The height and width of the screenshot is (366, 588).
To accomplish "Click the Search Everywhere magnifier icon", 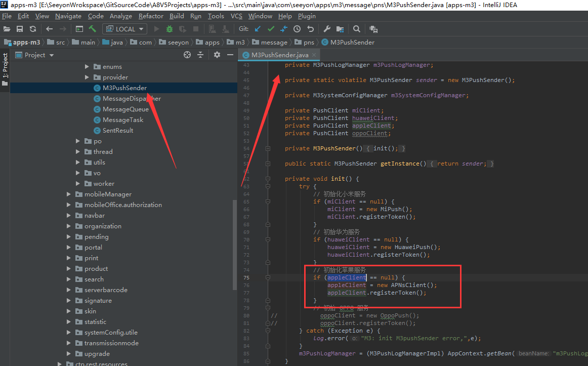I will (x=357, y=29).
